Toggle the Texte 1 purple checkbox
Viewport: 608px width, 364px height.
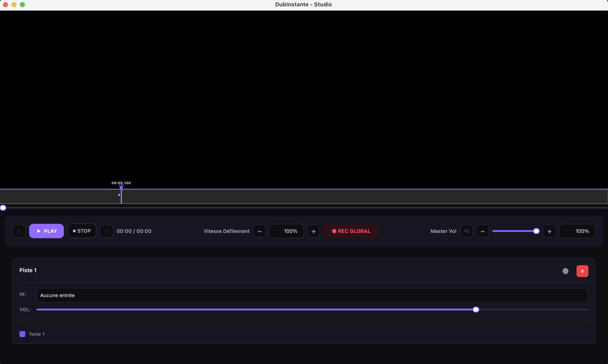[x=22, y=334]
